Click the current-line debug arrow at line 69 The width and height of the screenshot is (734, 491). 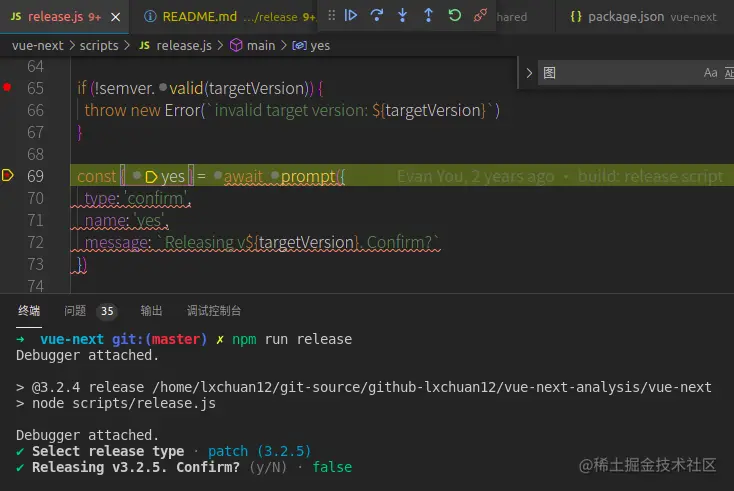point(7,176)
